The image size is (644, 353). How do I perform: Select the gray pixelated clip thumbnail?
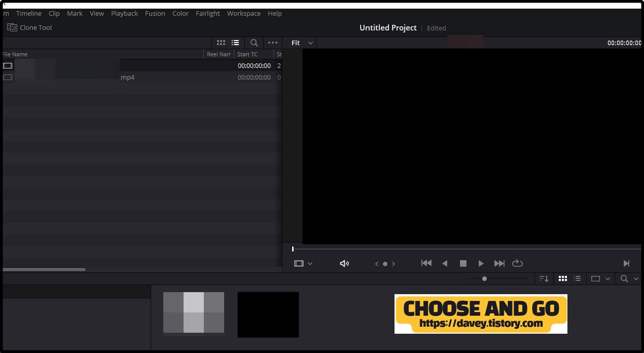point(194,313)
